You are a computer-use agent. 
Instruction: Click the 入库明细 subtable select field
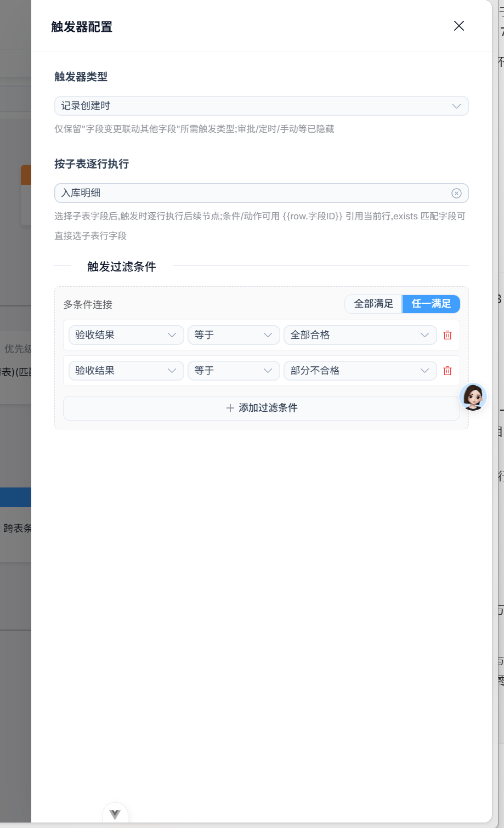click(x=261, y=193)
